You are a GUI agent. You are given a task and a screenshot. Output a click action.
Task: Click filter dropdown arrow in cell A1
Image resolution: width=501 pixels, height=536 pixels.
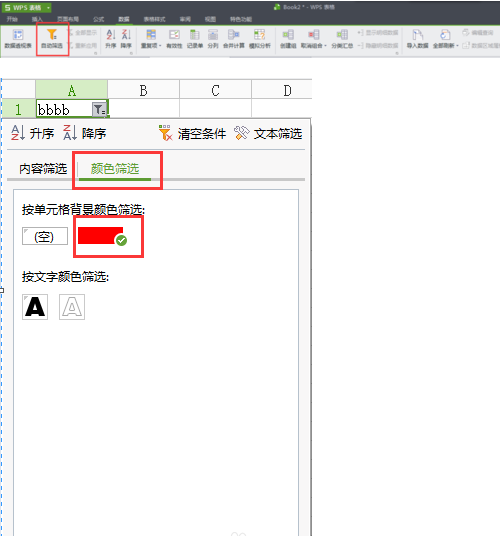tap(99, 110)
